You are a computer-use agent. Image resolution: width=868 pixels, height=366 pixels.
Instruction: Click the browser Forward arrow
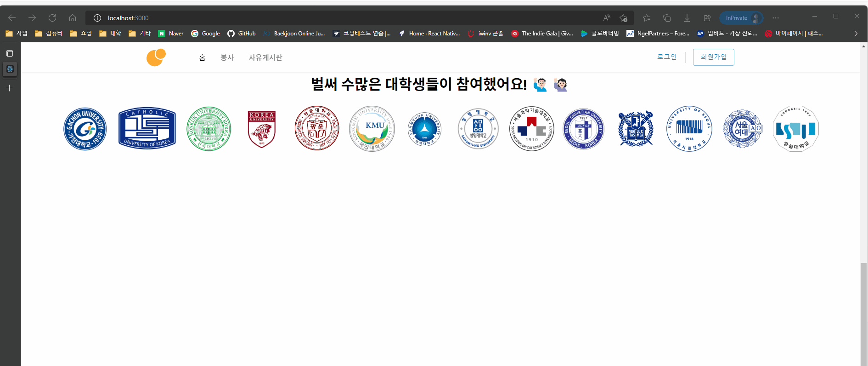[32, 18]
